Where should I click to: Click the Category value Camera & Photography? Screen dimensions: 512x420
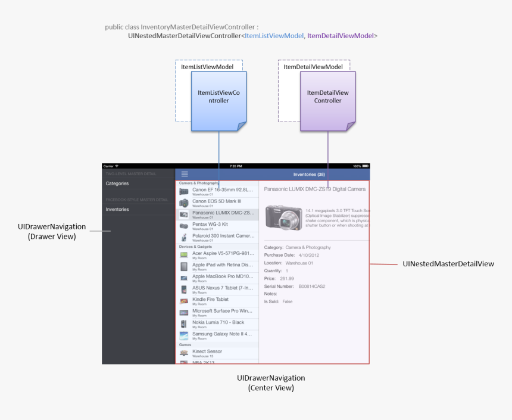308,247
